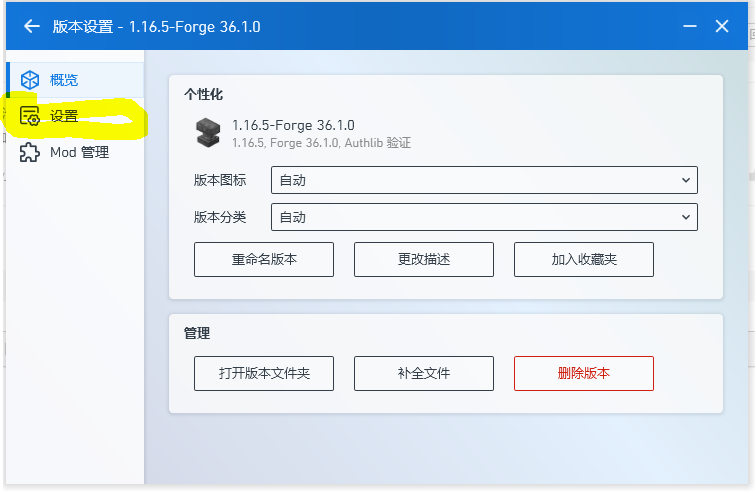Screen dimensions: 755x499
Task: Click the cube icon beside 概览
Action: (x=30, y=80)
